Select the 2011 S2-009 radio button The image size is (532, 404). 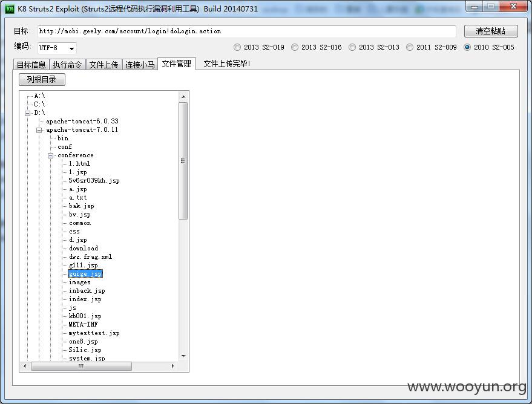coord(410,47)
